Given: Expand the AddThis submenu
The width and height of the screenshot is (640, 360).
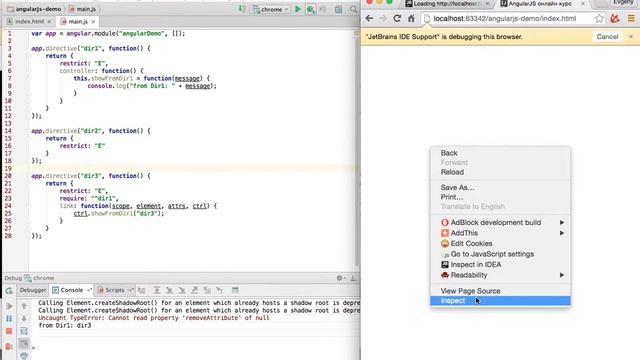Looking at the screenshot, I should pyautogui.click(x=500, y=233).
